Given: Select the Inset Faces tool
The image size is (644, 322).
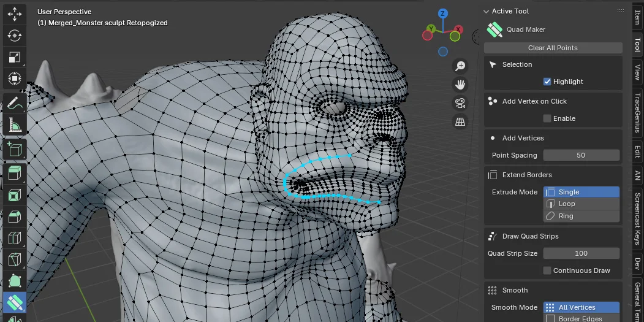Looking at the screenshot, I should pos(15,196).
